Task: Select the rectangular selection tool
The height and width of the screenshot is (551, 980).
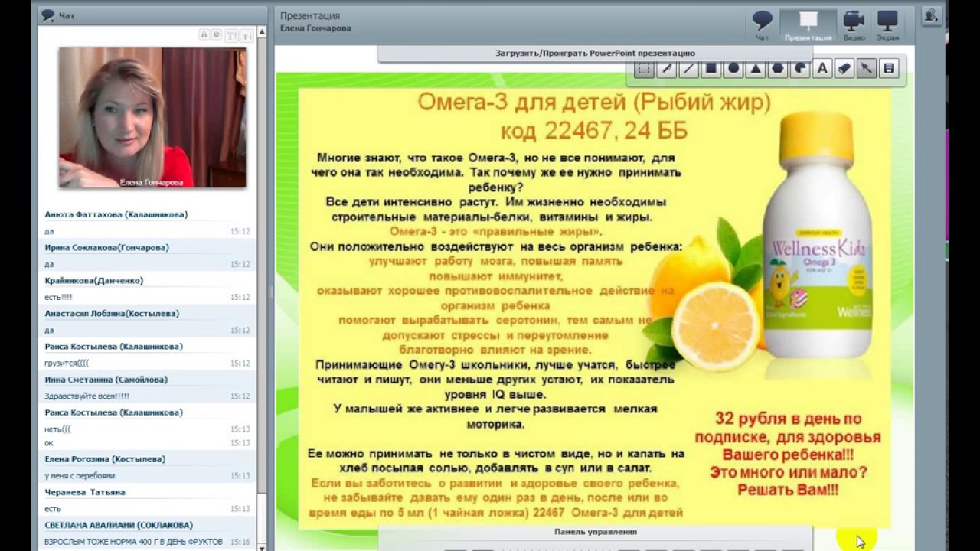Action: 644,69
